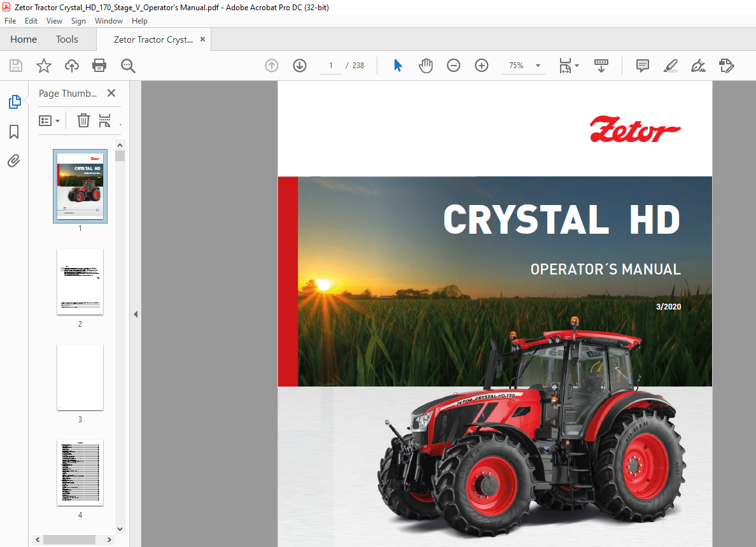Click the Stamp and share tool icon

[x=726, y=66]
